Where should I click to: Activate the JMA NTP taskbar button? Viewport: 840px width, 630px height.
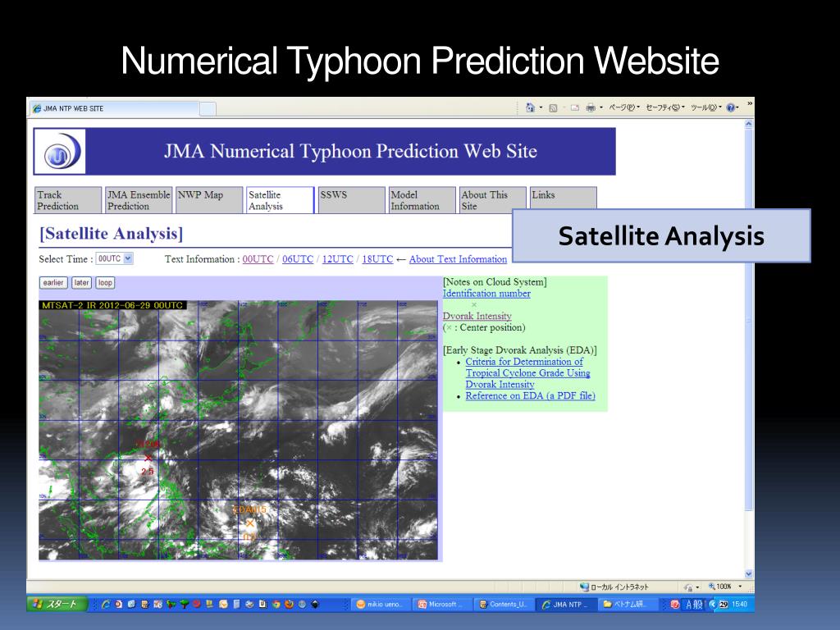[x=566, y=605]
